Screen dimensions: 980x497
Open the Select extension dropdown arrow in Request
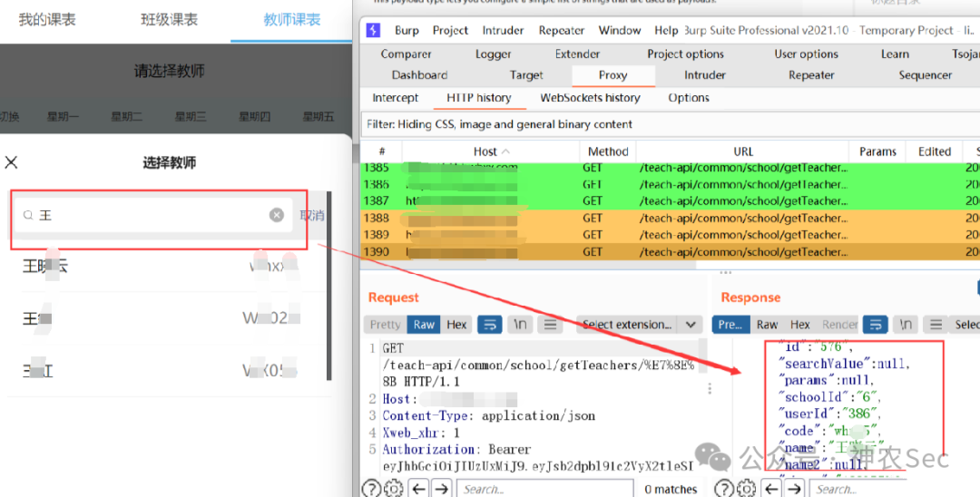coord(690,325)
